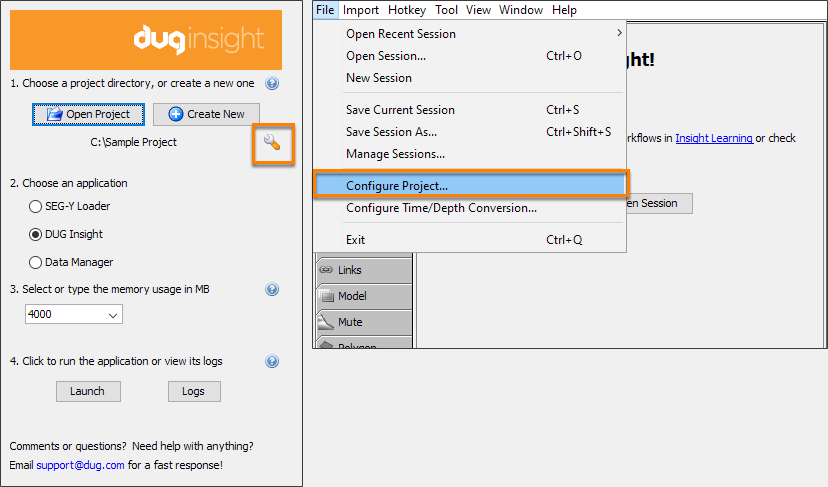Click the wrench configure project icon
The image size is (828, 487).
click(272, 143)
